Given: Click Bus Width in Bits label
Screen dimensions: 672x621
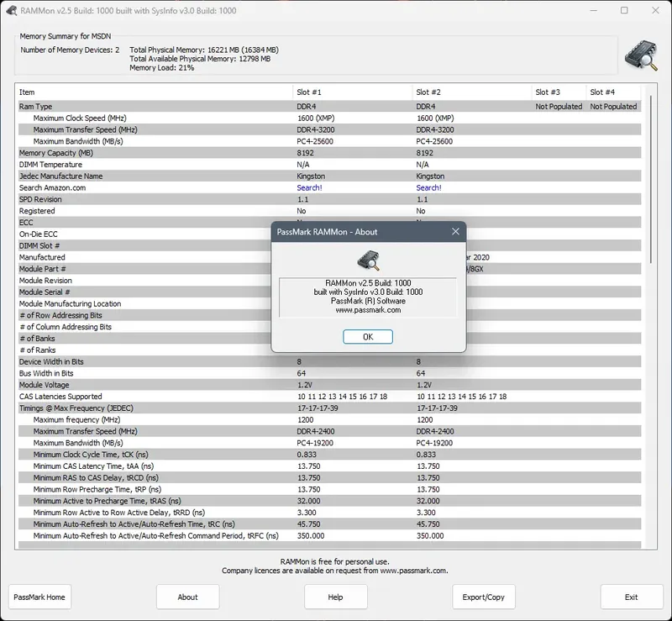Looking at the screenshot, I should tap(46, 373).
